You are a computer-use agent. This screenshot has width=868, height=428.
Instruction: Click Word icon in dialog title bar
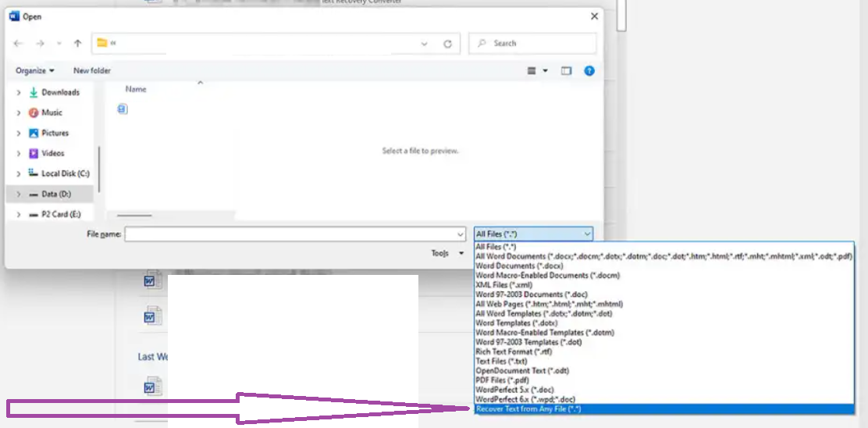[x=15, y=16]
